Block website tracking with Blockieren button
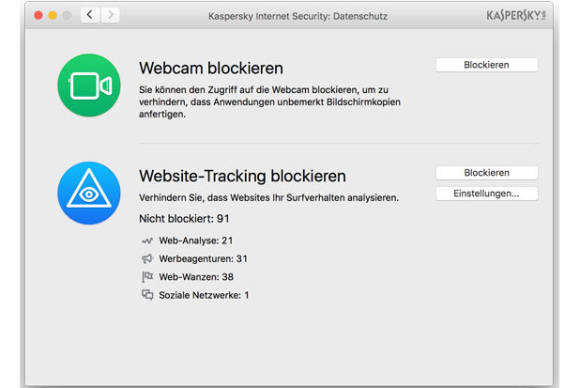This screenshot has width=580, height=388. pos(486,173)
